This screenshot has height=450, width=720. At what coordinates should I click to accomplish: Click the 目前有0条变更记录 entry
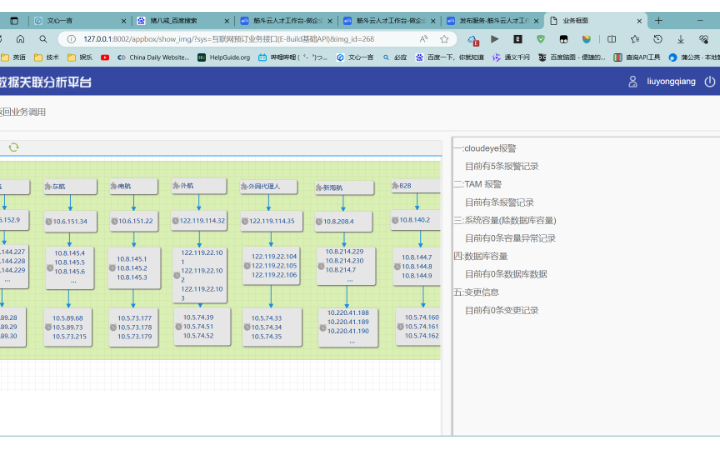[x=502, y=310]
